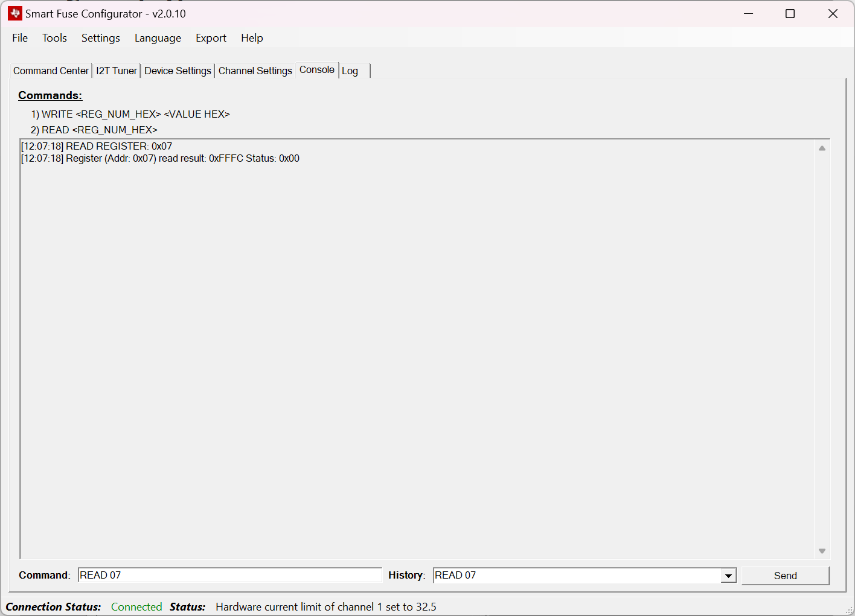The image size is (855, 616).
Task: Switch to the I2T Tuner tab
Action: pos(116,71)
